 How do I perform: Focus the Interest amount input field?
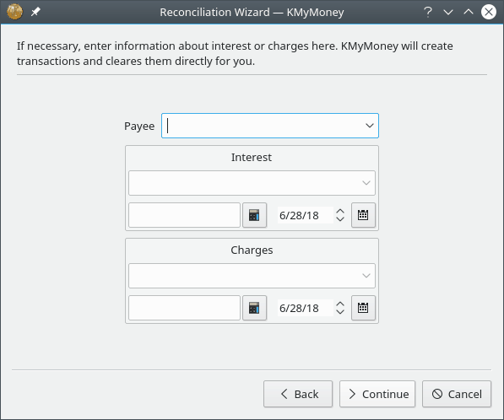click(185, 215)
